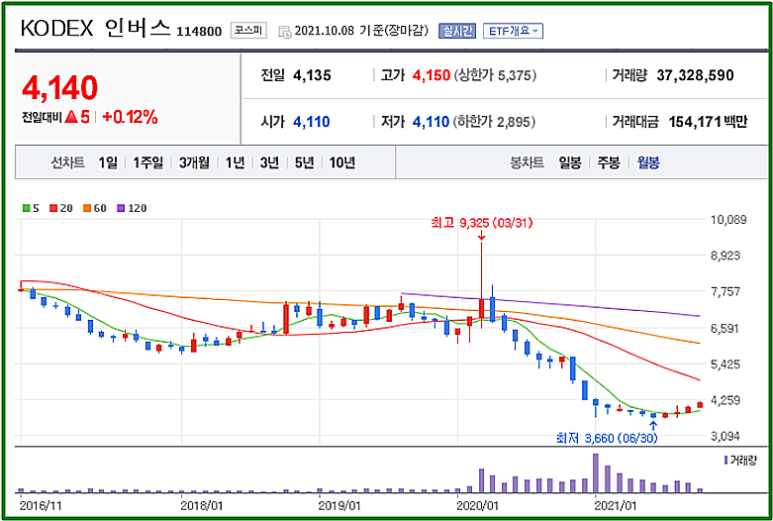Click the 상한가 5,375 text

point(495,75)
